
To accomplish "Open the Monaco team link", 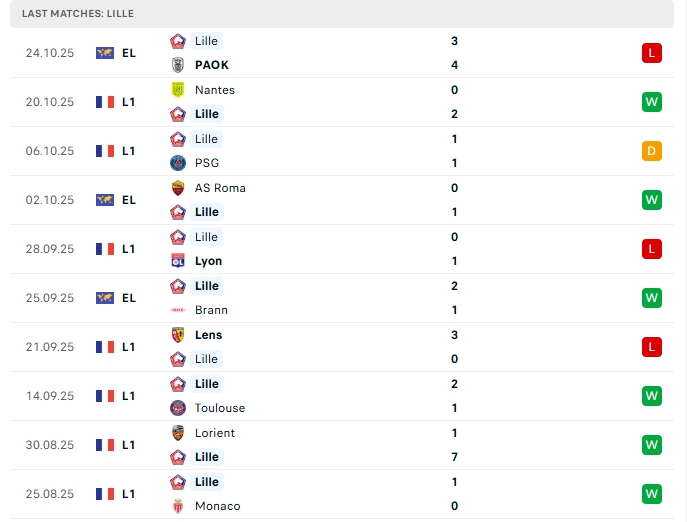I will click(x=217, y=506).
